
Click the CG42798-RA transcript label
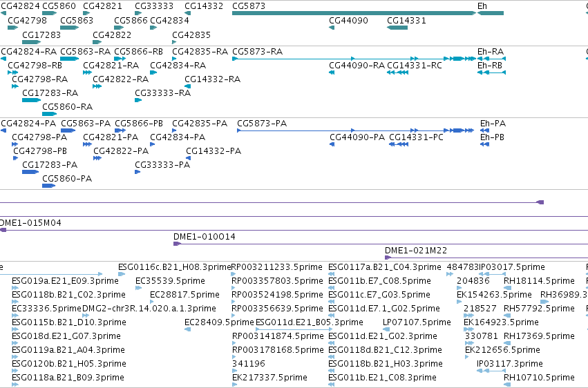40,79
